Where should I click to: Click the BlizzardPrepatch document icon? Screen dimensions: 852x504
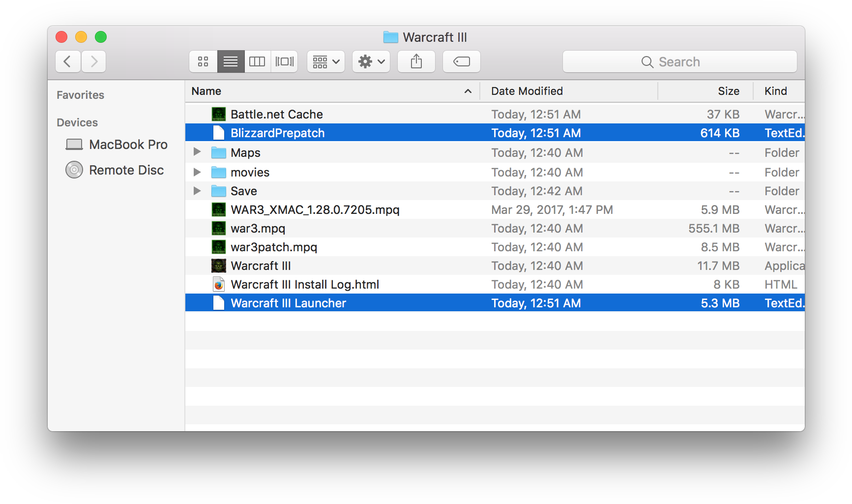click(x=219, y=133)
